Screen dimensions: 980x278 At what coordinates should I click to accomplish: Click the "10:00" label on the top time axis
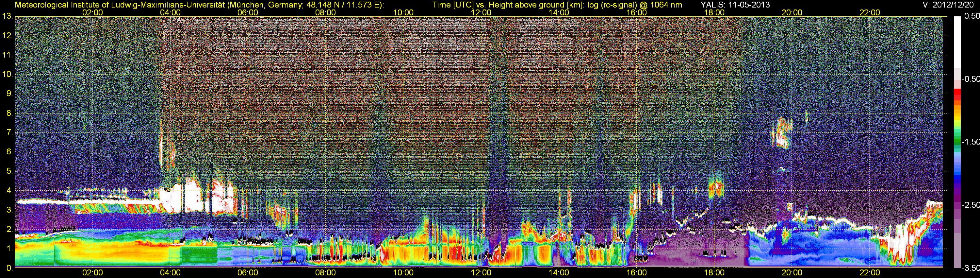(x=403, y=12)
